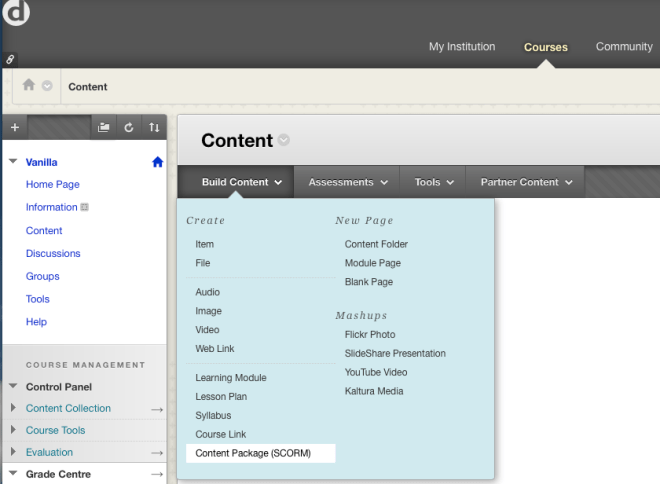Select Blank Page under New Page
Screen dimensions: 660x484
[x=369, y=282]
